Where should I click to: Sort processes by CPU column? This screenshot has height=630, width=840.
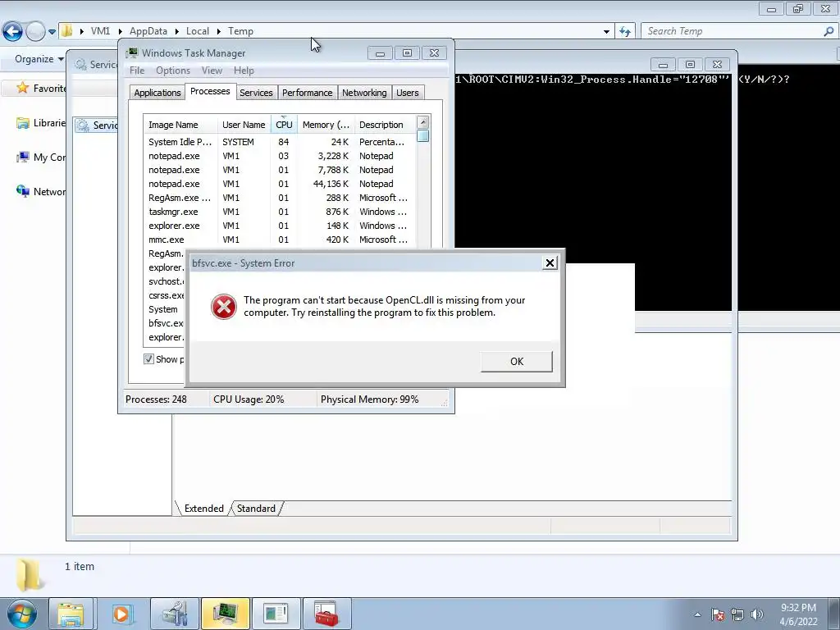click(284, 125)
